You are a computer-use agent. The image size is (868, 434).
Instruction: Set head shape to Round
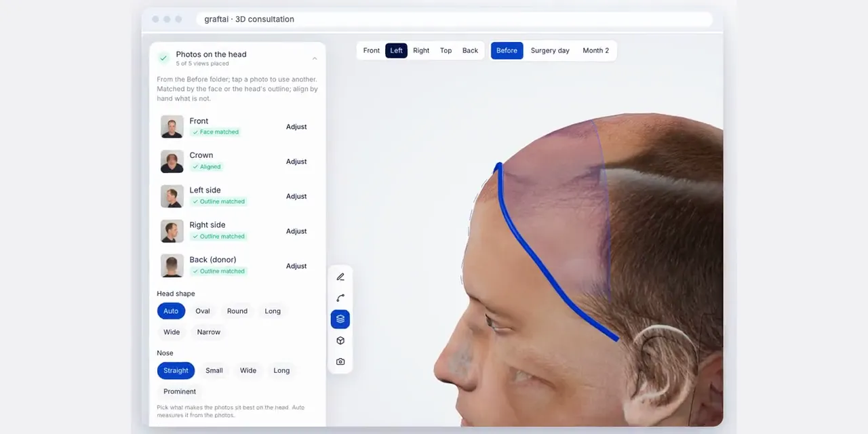(x=237, y=311)
